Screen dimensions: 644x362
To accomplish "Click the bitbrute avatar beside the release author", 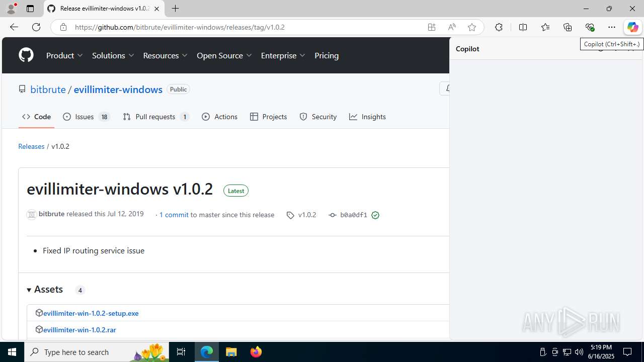I will coord(32,215).
